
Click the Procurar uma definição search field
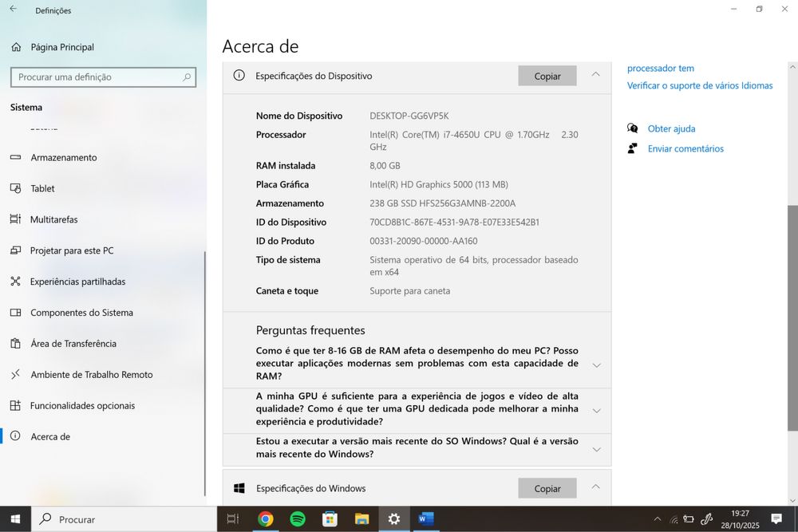point(103,77)
